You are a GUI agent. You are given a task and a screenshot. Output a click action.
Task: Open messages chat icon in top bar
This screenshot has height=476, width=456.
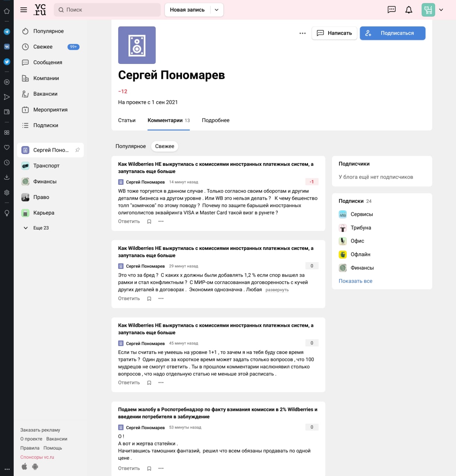click(x=392, y=10)
